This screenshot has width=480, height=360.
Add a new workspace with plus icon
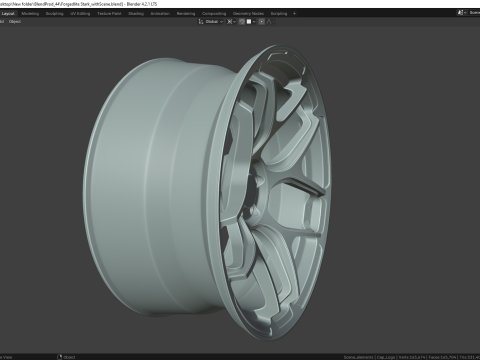pyautogui.click(x=294, y=14)
